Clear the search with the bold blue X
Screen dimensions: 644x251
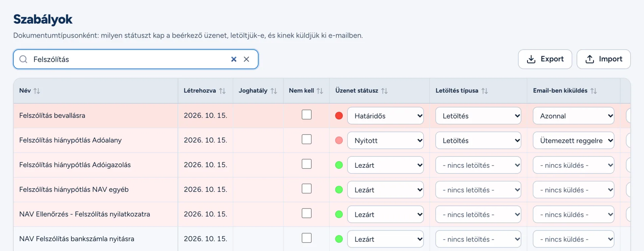(234, 59)
